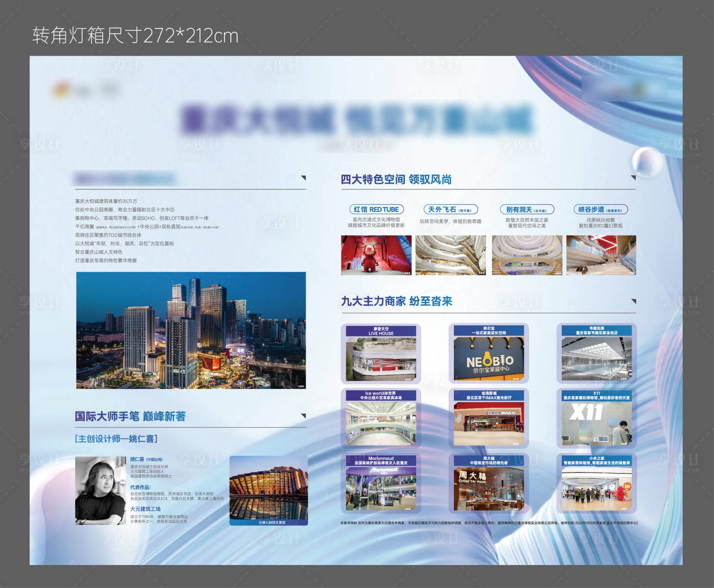Click the line starting 成立于1985年

159,517
